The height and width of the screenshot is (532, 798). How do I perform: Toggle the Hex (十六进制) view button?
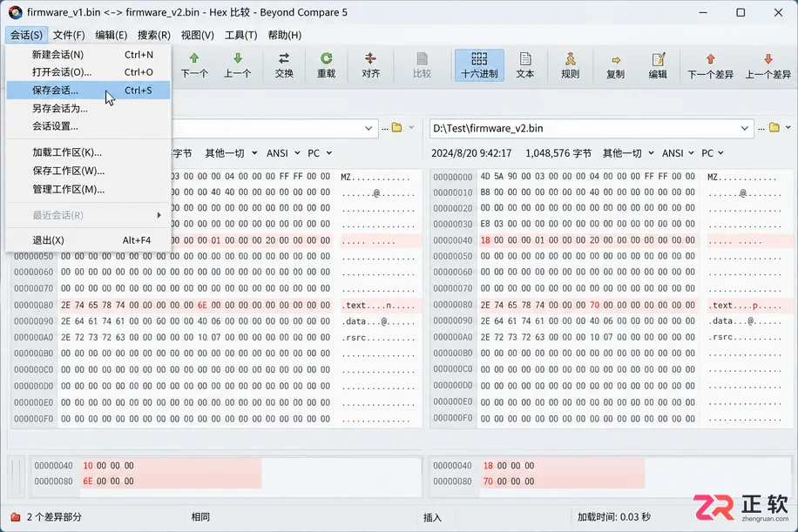479,64
